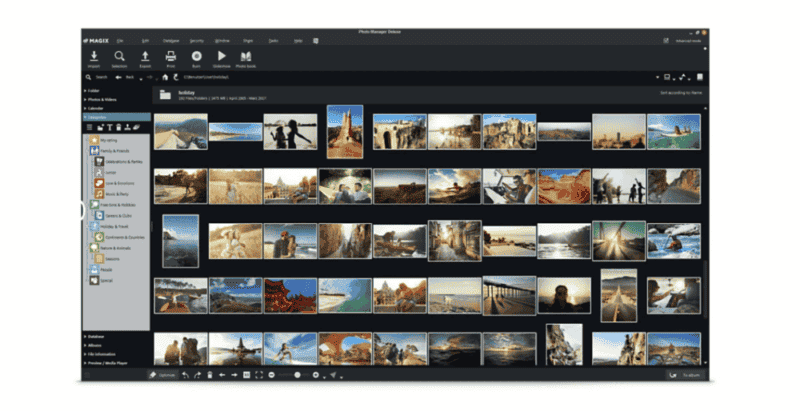Start the Slideshow play icon

click(221, 56)
